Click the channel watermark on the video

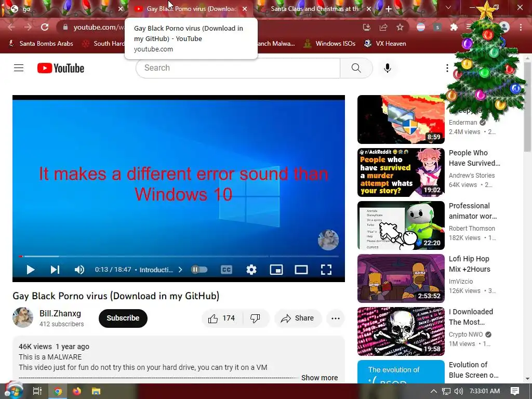tap(328, 240)
